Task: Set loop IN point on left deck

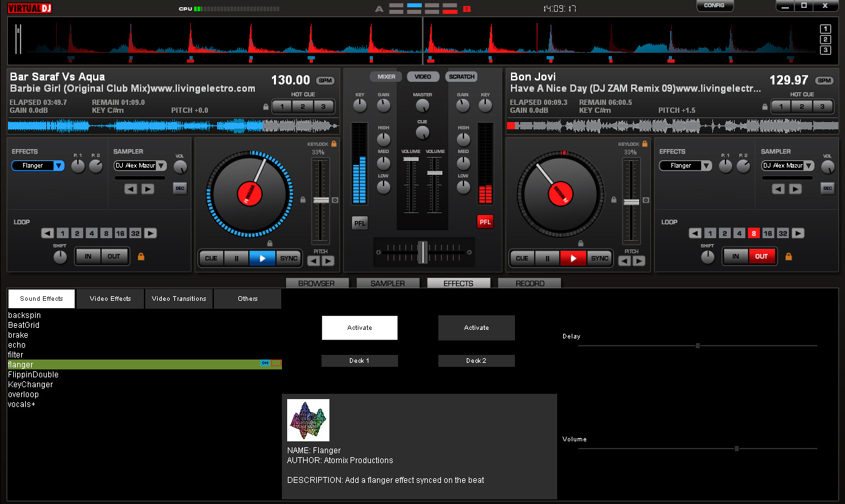Action: pyautogui.click(x=88, y=256)
